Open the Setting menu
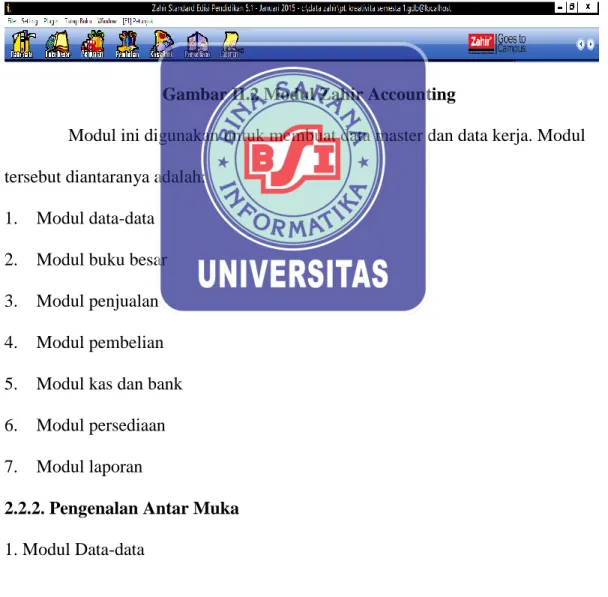This screenshot has width=608, height=597. coord(29,21)
